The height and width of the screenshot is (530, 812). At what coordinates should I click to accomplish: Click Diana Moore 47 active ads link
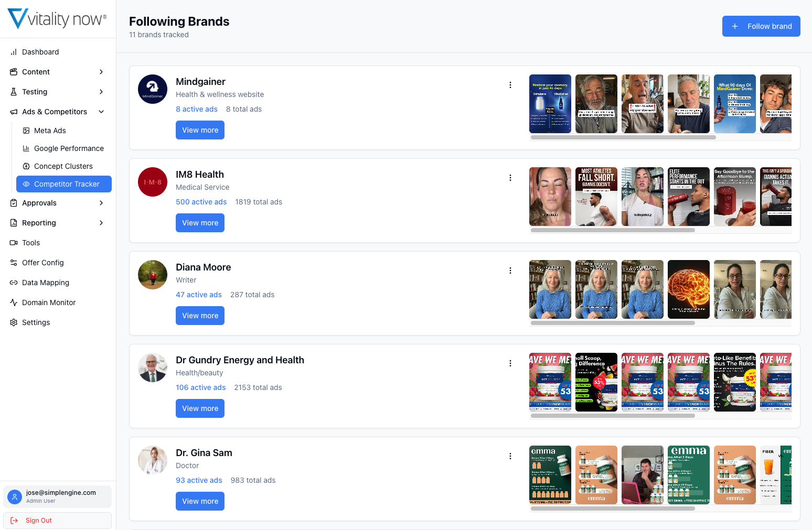tap(199, 295)
